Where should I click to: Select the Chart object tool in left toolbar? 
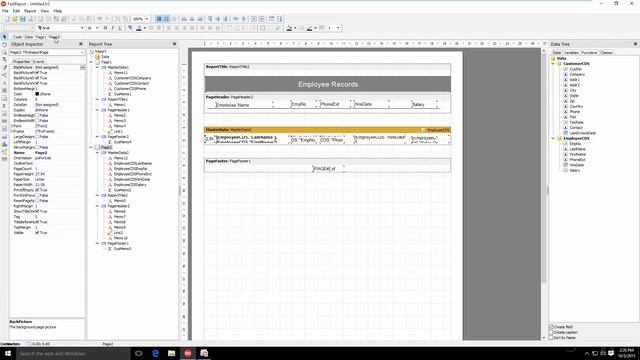click(x=4, y=144)
